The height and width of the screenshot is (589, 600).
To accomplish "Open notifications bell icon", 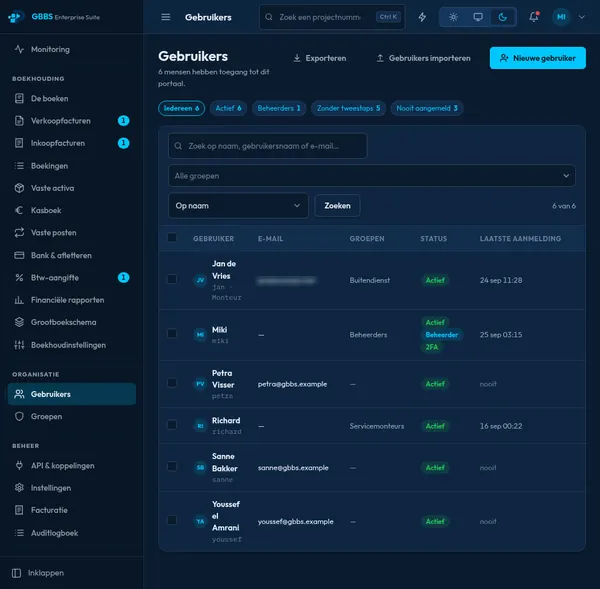I will 533,17.
